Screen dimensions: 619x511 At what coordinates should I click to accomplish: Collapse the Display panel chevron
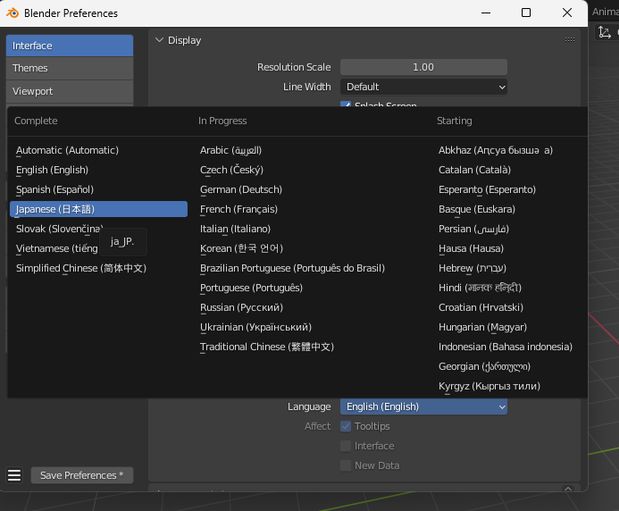click(159, 40)
